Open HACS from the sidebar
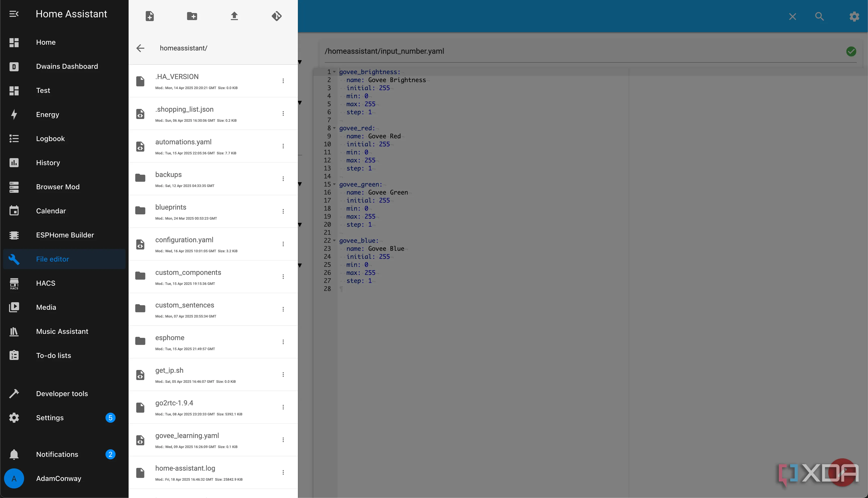The width and height of the screenshot is (868, 498). pyautogui.click(x=64, y=283)
